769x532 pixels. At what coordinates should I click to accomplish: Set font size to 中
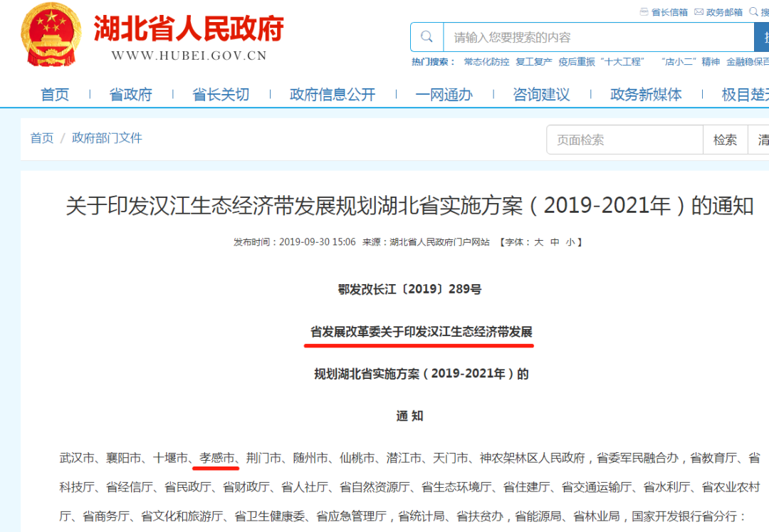coord(555,242)
